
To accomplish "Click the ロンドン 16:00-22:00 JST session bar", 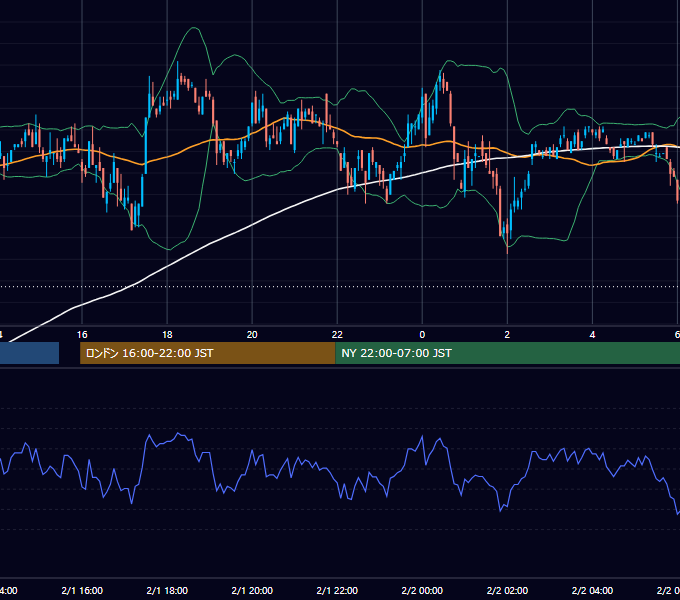I will click(x=208, y=353).
